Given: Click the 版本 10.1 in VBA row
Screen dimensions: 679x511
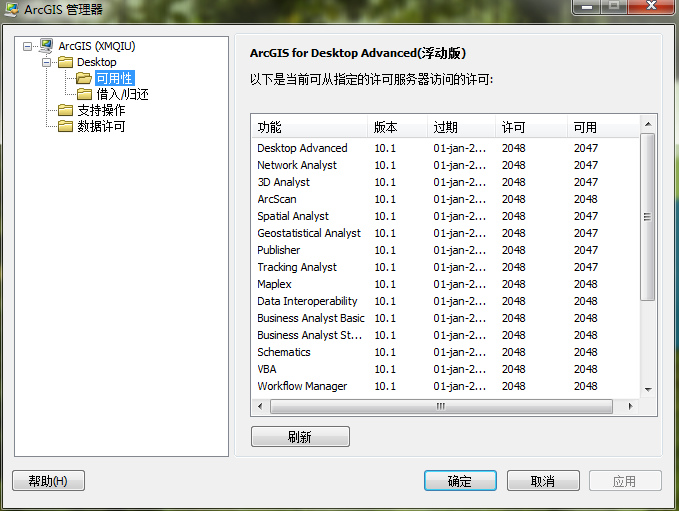Looking at the screenshot, I should (x=385, y=369).
